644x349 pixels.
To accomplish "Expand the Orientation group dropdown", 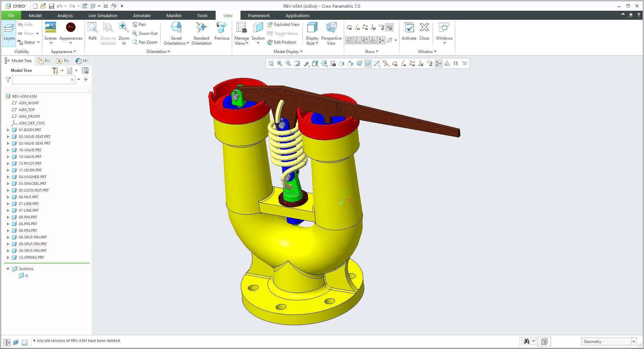I will [158, 51].
